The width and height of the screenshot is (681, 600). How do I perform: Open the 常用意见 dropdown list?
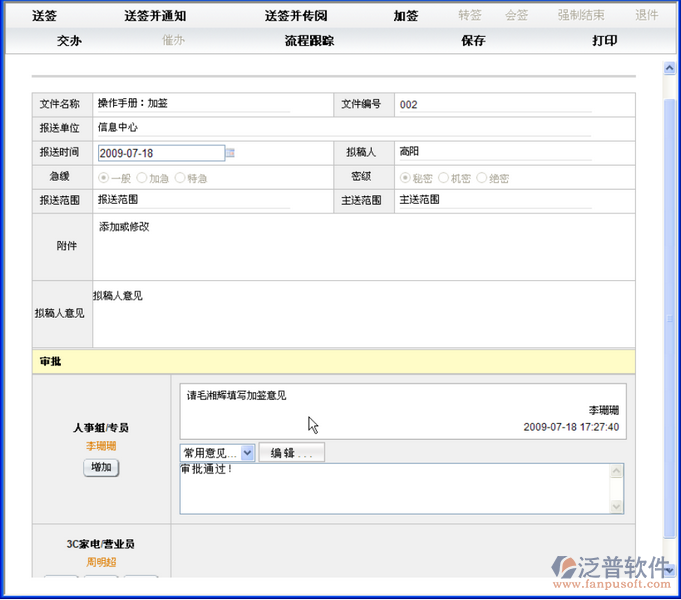coord(247,453)
